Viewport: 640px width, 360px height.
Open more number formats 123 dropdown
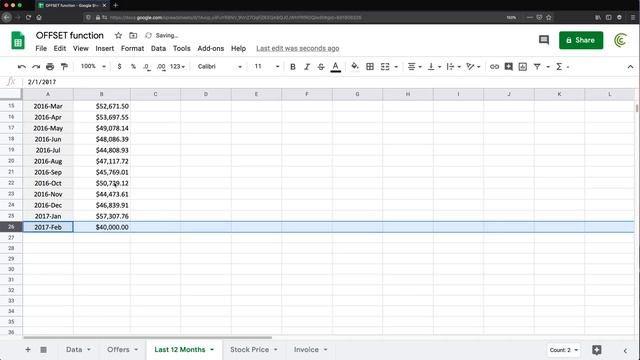click(x=178, y=67)
